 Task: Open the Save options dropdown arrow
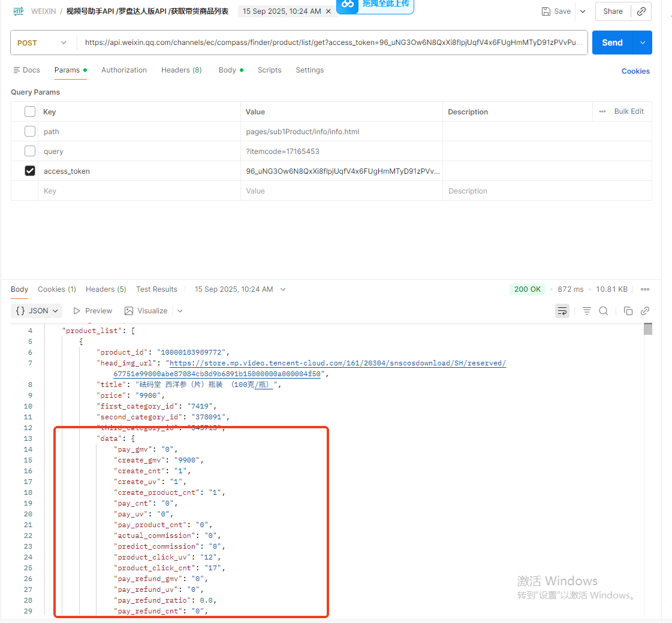[583, 11]
